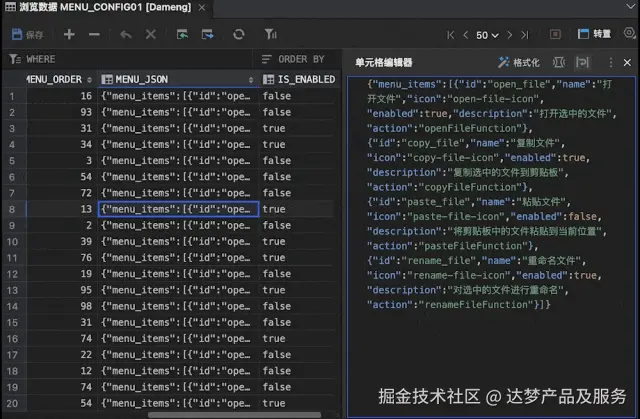Viewport: 640px width, 419px height.
Task: Click MENU_ORDER value 72
Action: (86, 193)
